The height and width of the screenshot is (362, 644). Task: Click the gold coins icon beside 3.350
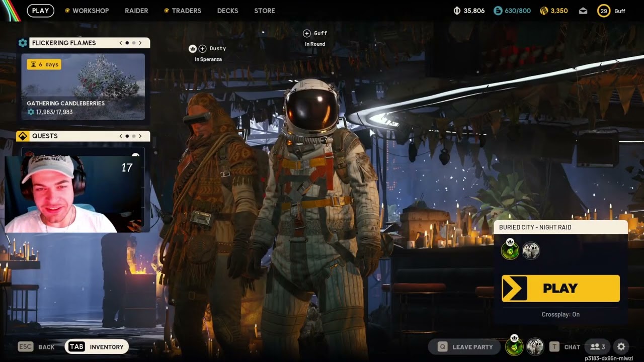pos(544,11)
